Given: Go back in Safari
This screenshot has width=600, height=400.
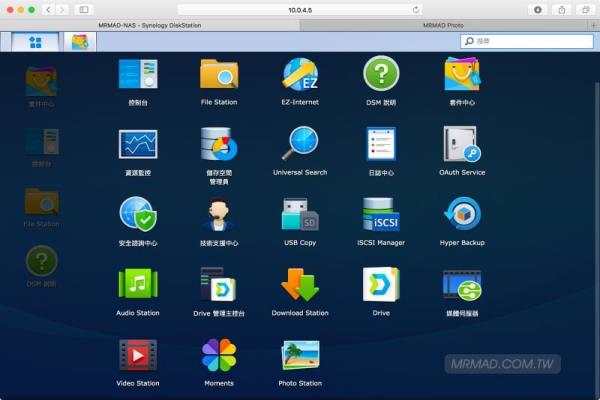Looking at the screenshot, I should click(48, 10).
